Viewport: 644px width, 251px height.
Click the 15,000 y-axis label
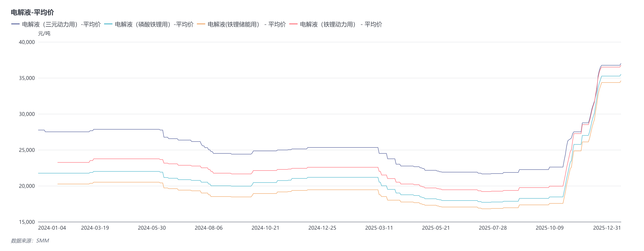pyautogui.click(x=27, y=222)
